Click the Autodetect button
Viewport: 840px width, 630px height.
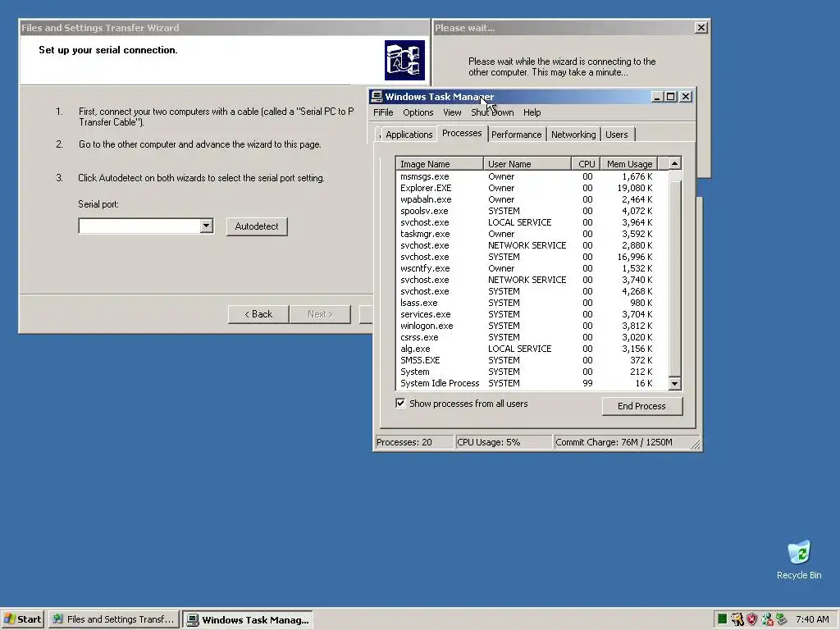(x=257, y=226)
